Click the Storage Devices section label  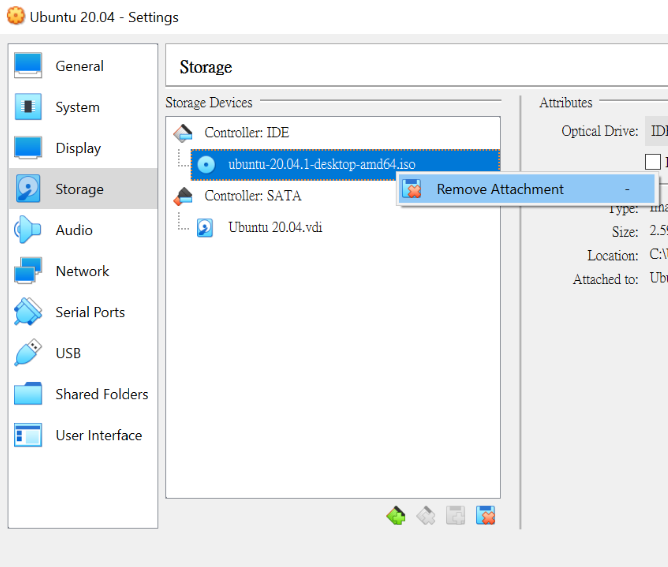pyautogui.click(x=209, y=102)
